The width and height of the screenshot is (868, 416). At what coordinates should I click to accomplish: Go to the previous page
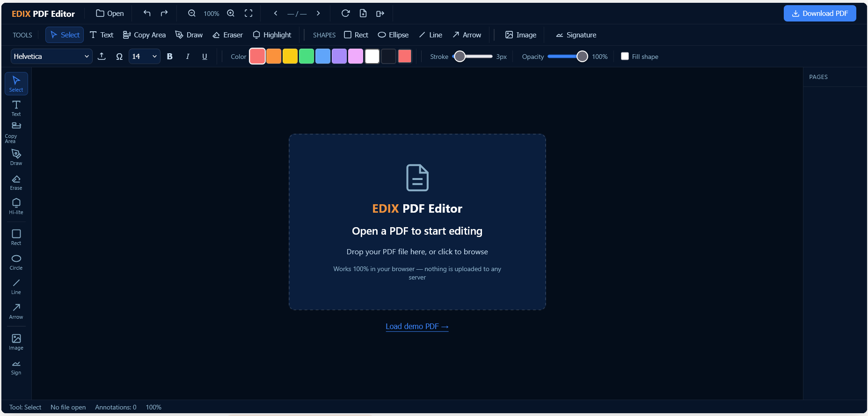point(276,13)
